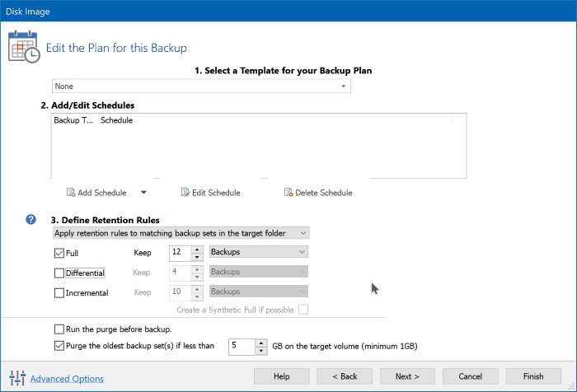
Task: Click the Finish button
Action: coord(533,376)
